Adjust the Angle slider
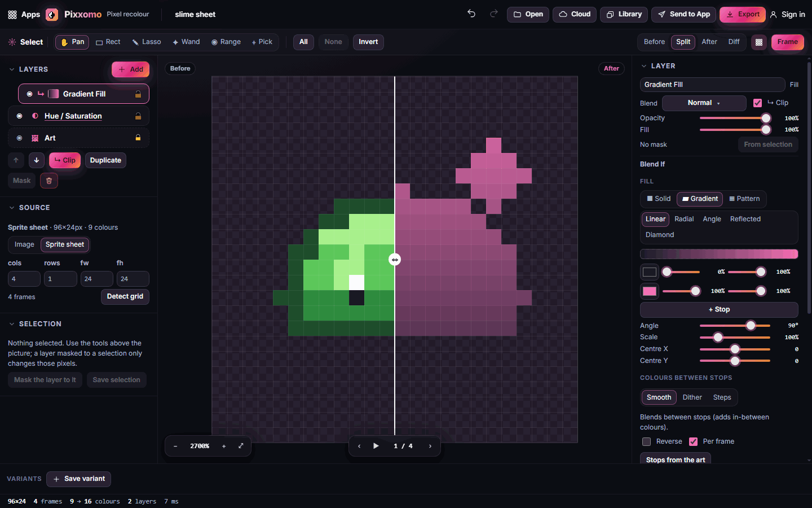 (735, 326)
